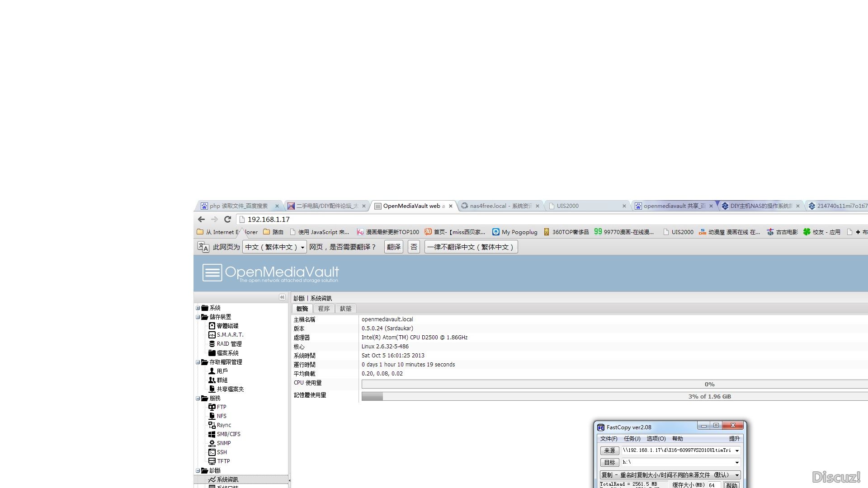Viewport: 868px width, 488px height.
Task: Click FastCopy 目标 destination button
Action: click(609, 462)
